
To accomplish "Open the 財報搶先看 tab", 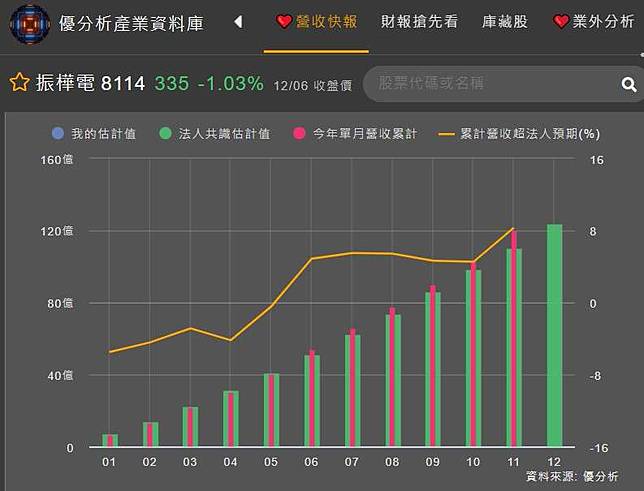I will coord(419,22).
